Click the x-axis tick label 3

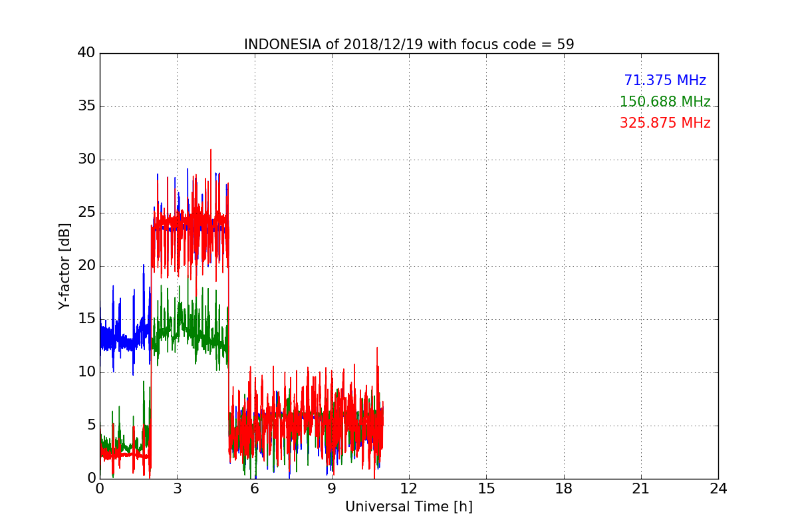[177, 489]
